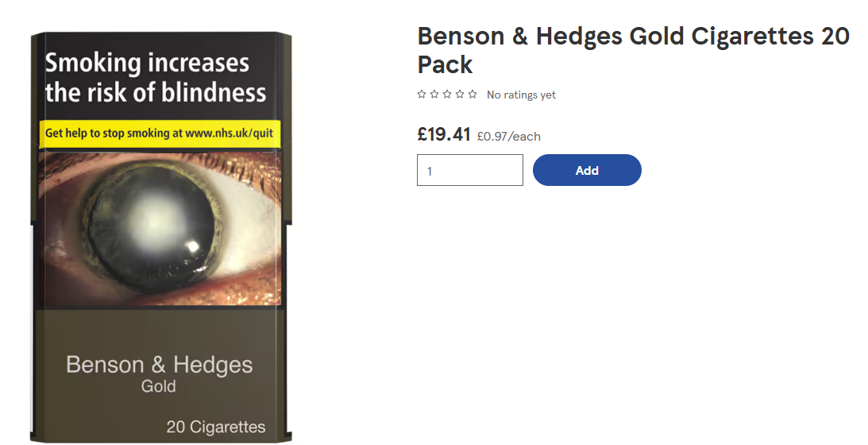The width and height of the screenshot is (868, 445).
Task: Click the fifth rating star
Action: coord(473,95)
